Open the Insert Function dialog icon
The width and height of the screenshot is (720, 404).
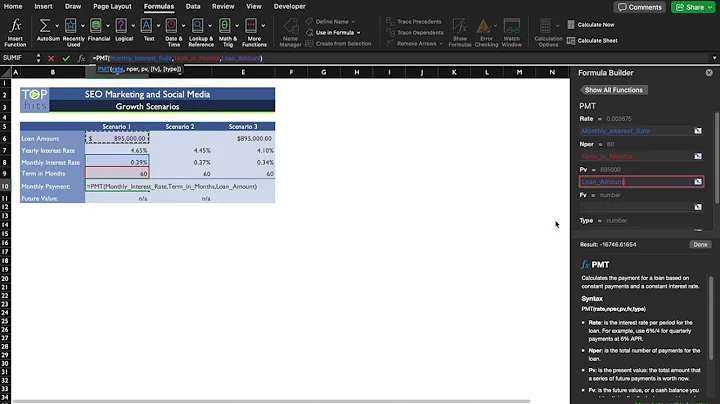coord(15,25)
